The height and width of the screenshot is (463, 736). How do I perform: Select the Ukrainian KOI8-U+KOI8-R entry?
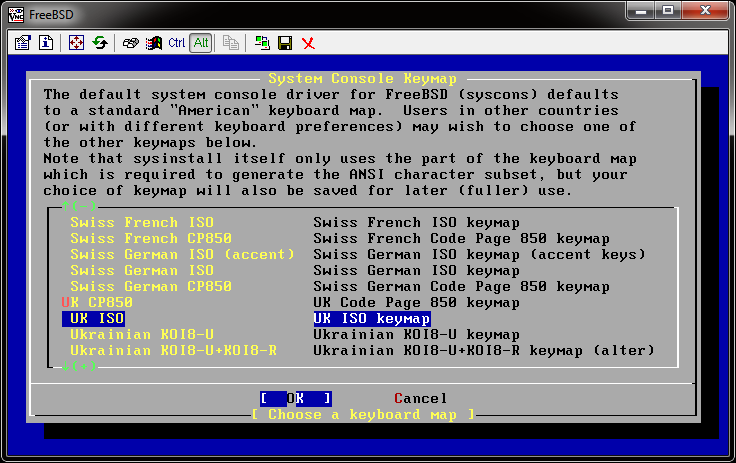pyautogui.click(x=173, y=350)
